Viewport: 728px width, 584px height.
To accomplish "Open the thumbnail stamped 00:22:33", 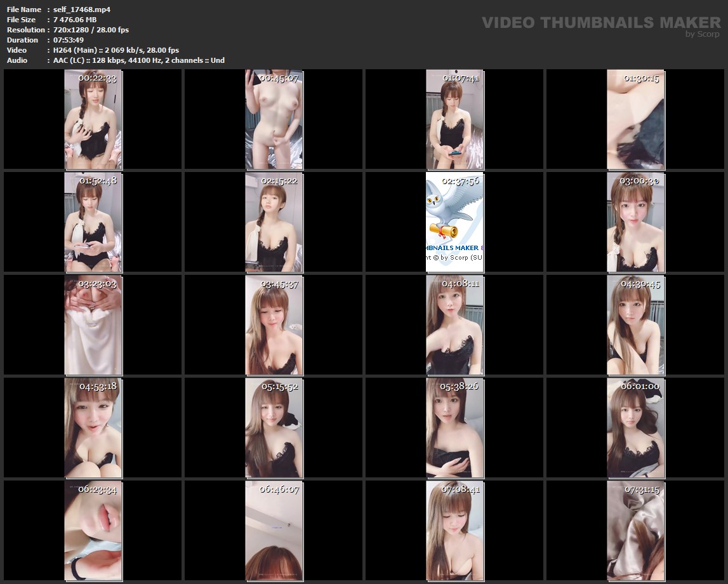I will click(x=93, y=119).
